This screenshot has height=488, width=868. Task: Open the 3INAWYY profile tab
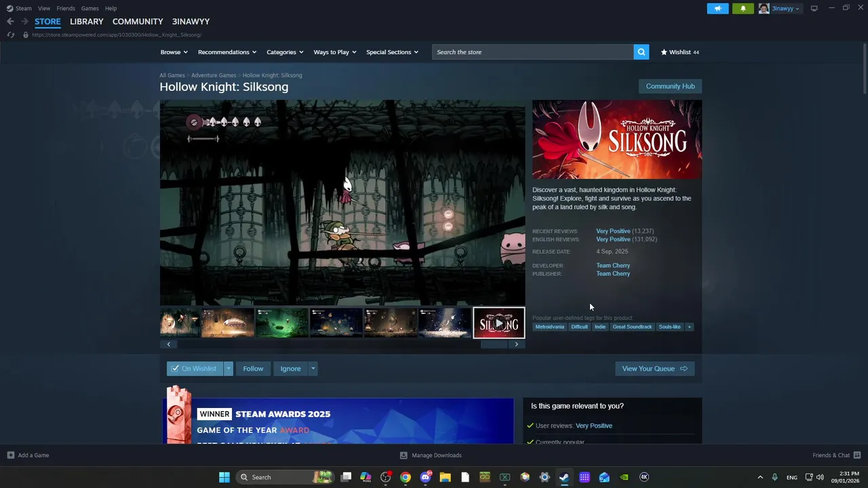[x=191, y=22]
